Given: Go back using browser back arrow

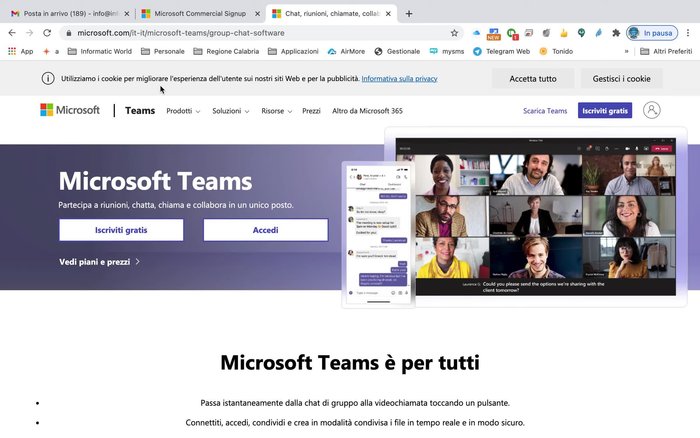Looking at the screenshot, I should tap(12, 33).
